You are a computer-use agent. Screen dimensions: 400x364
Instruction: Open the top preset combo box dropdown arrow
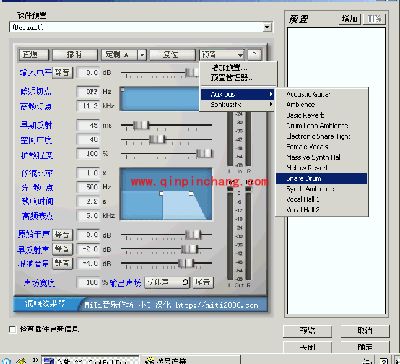[x=267, y=27]
